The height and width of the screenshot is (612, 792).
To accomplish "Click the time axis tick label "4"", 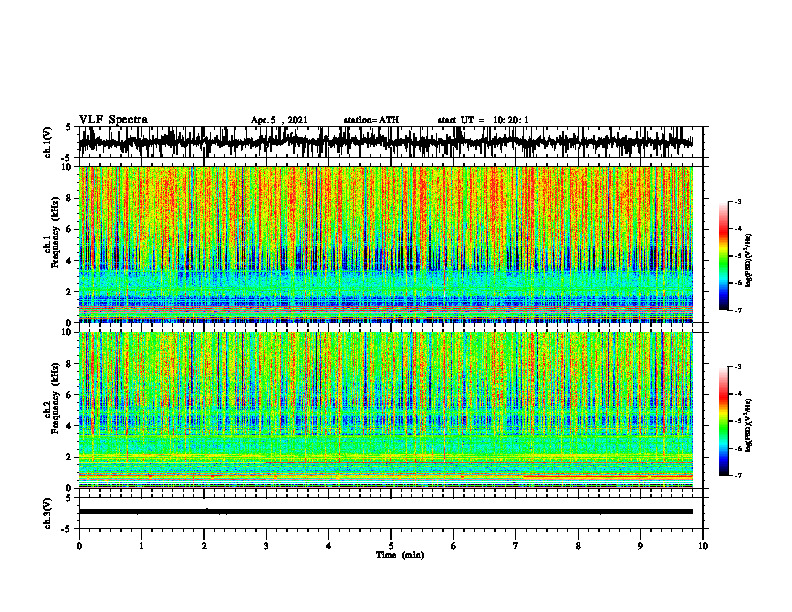I will 329,546.
